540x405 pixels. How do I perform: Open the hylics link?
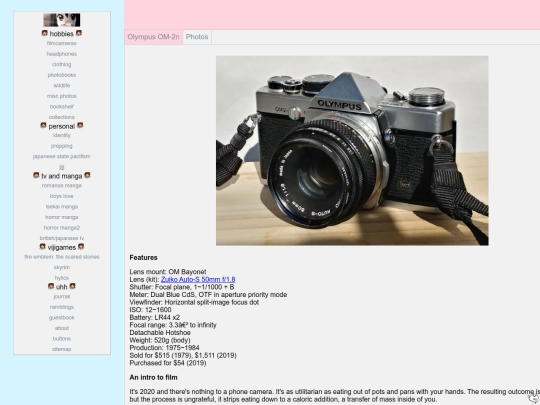pos(62,278)
